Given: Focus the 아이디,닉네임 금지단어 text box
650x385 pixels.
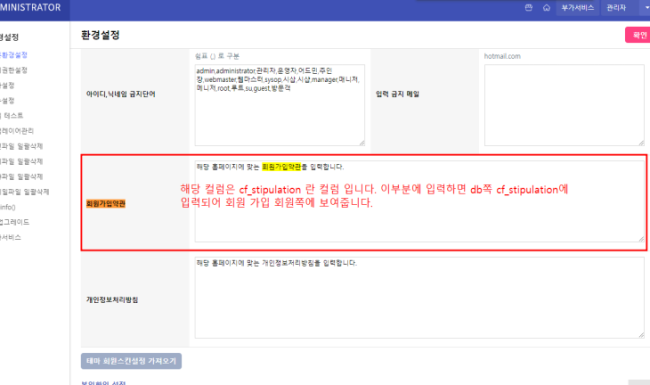Looking at the screenshot, I should pyautogui.click(x=280, y=105).
